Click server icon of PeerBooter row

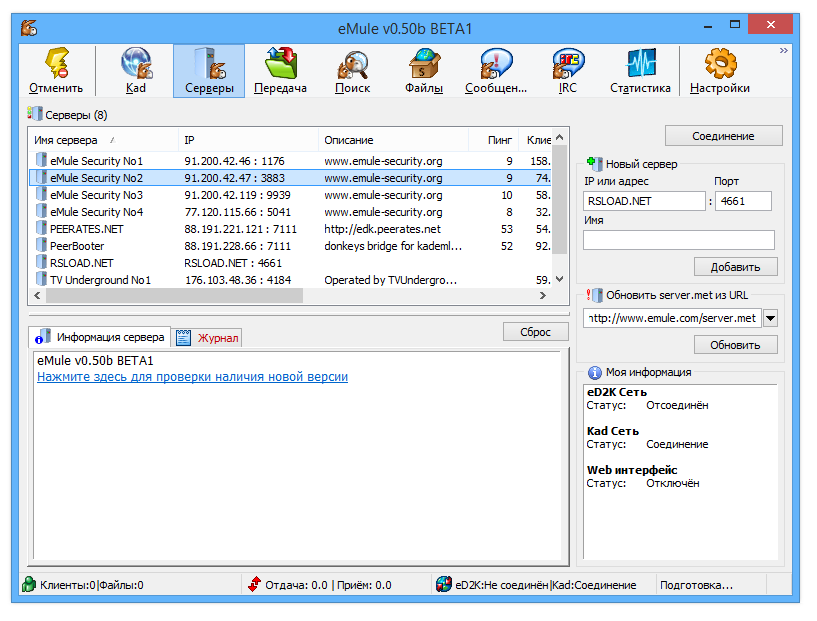pyautogui.click(x=41, y=245)
